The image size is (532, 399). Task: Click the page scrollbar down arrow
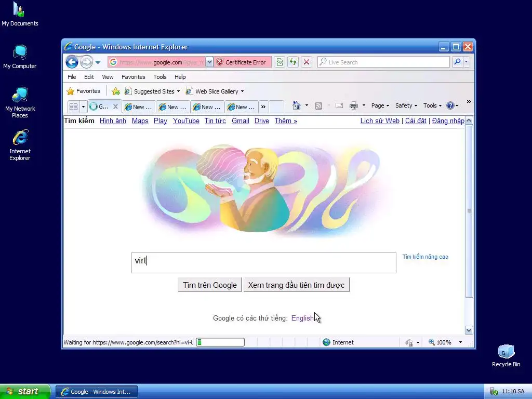pyautogui.click(x=469, y=330)
